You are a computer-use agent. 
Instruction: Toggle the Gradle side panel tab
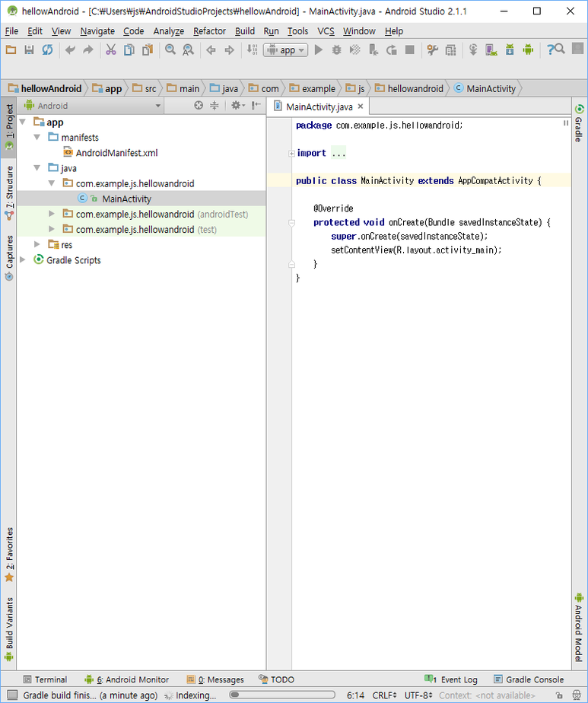pos(579,122)
